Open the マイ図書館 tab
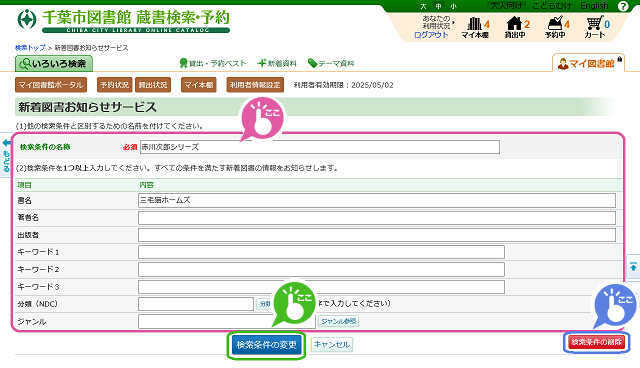The height and width of the screenshot is (368, 640). (x=588, y=64)
